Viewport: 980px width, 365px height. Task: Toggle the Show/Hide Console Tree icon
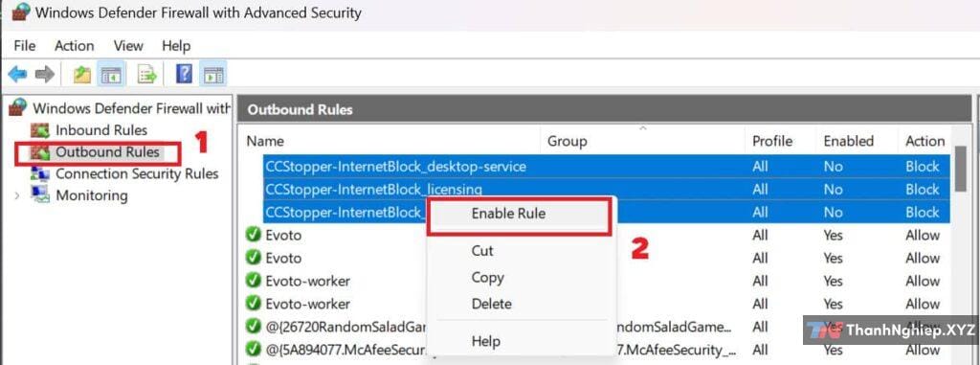click(x=112, y=75)
